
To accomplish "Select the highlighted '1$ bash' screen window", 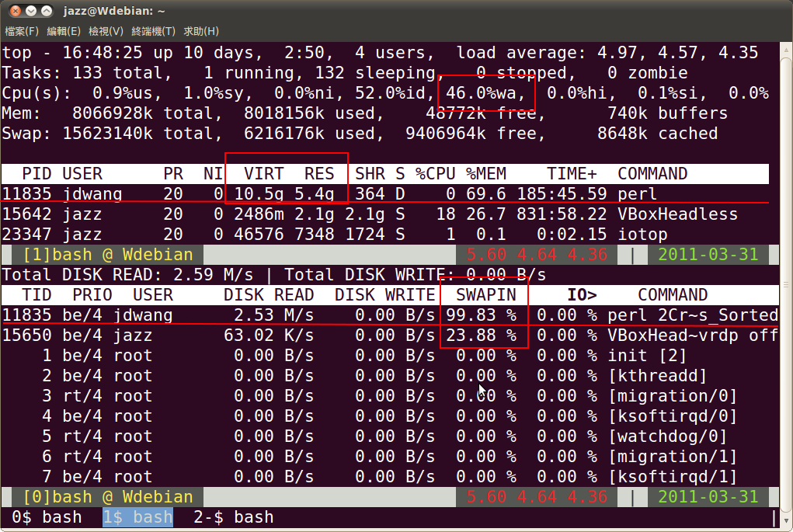I will pos(138,517).
